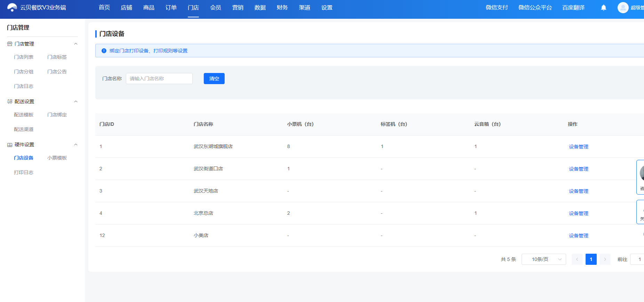Image resolution: width=644 pixels, height=302 pixels.
Task: Collapse the 配送设置 sidebar group
Action: 76,101
